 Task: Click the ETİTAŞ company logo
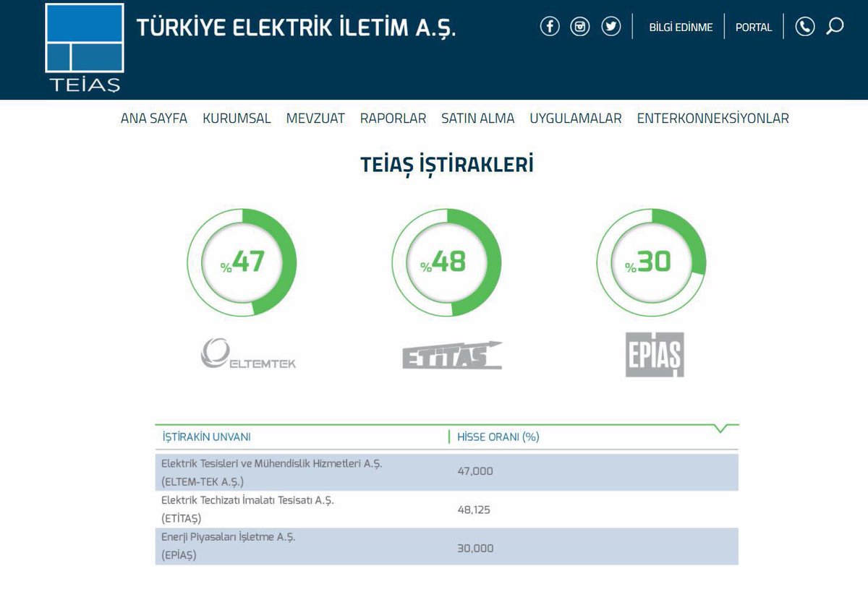[x=452, y=355]
